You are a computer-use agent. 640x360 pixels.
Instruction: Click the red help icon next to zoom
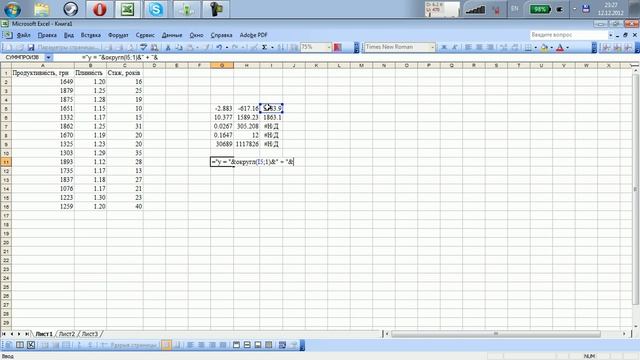pyautogui.click(x=338, y=48)
